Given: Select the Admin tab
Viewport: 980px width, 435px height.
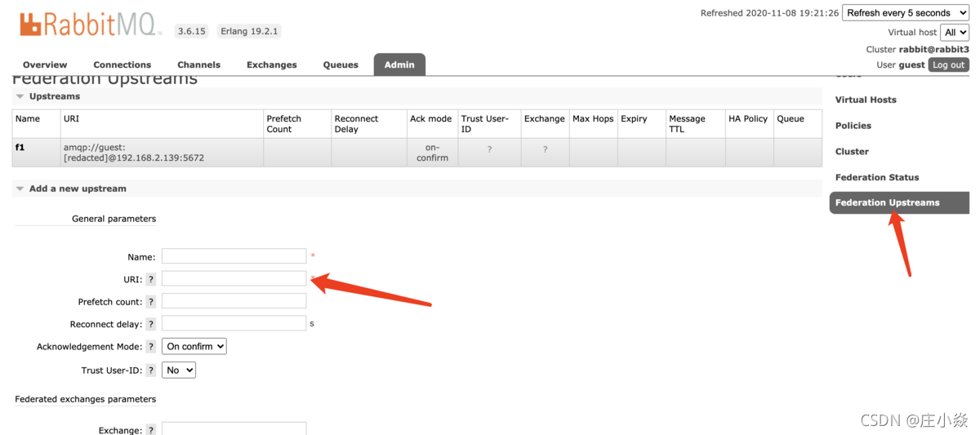Looking at the screenshot, I should pos(399,64).
